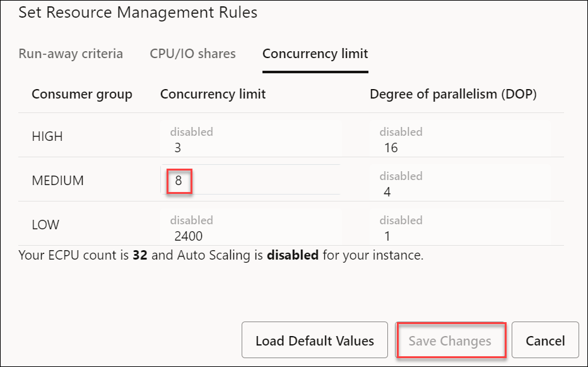This screenshot has width=588, height=367.
Task: Click the LOW consumer group label
Action: (46, 225)
